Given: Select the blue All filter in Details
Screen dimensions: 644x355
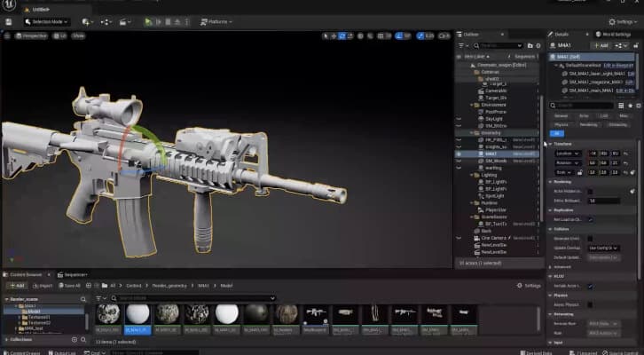Looking at the screenshot, I should pyautogui.click(x=557, y=133).
